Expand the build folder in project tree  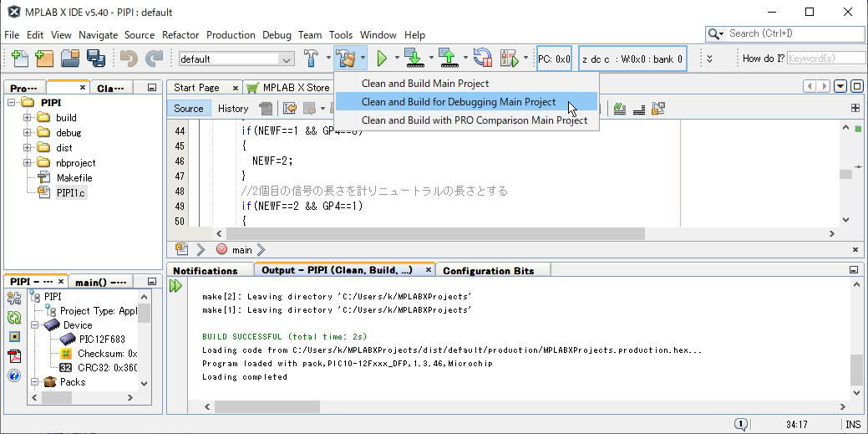pos(27,118)
